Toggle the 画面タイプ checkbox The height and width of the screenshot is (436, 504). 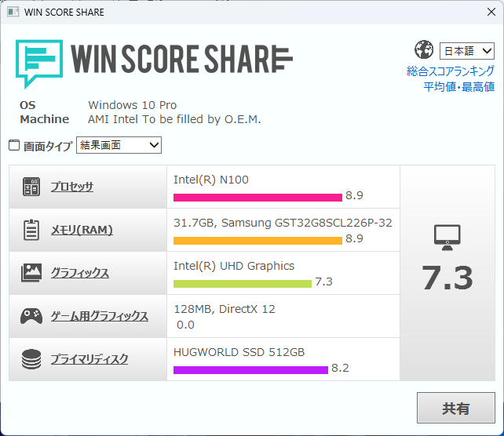[x=14, y=145]
